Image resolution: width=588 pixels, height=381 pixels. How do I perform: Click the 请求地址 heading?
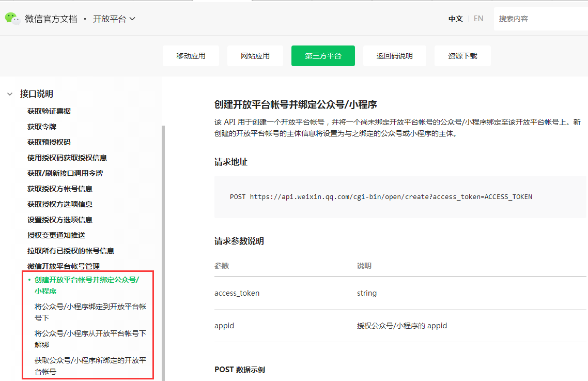click(231, 162)
